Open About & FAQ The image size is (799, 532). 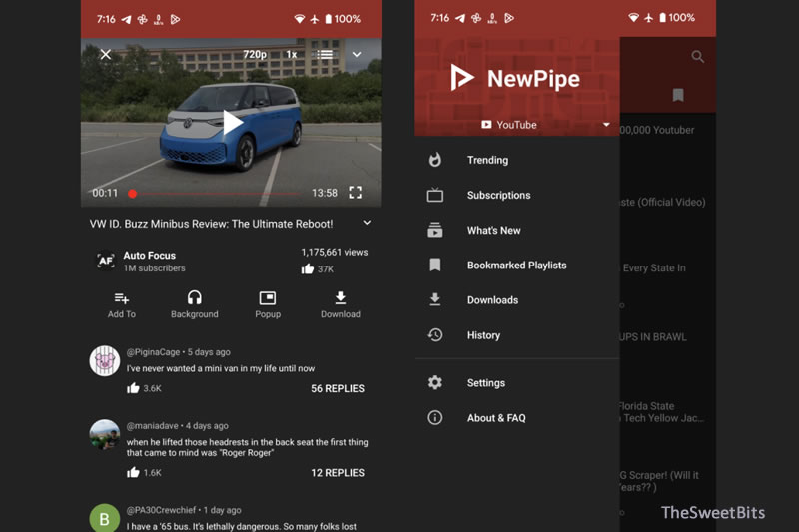coord(517,418)
